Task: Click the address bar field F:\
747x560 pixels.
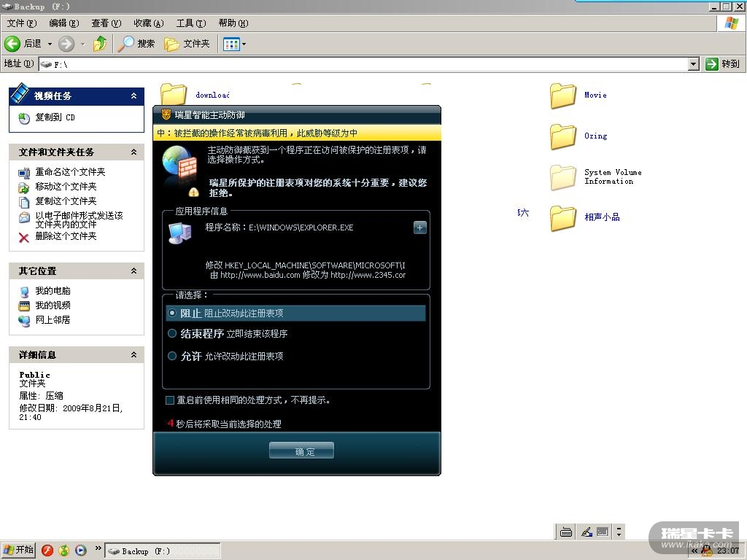Action: (x=363, y=64)
